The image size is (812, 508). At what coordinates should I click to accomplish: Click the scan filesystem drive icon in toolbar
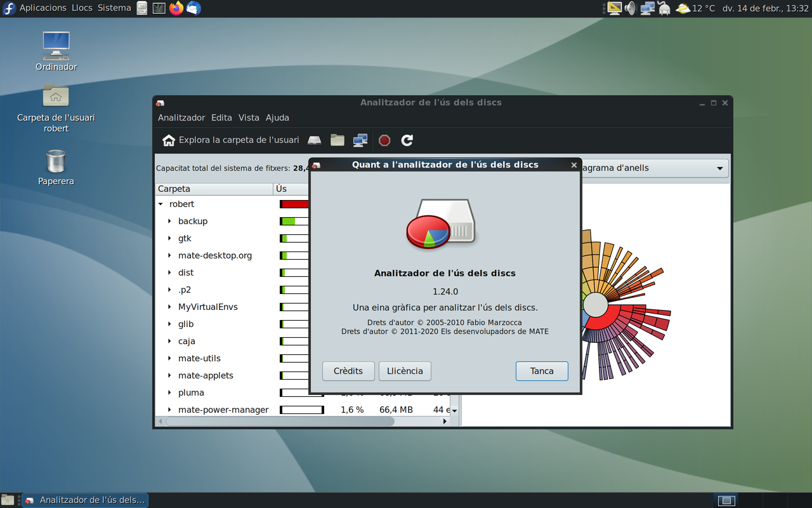click(315, 140)
